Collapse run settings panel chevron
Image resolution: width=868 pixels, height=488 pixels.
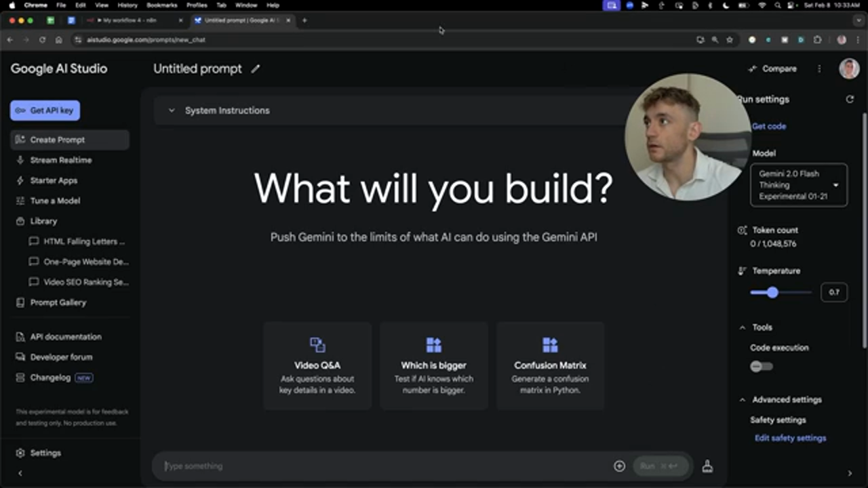(850, 473)
